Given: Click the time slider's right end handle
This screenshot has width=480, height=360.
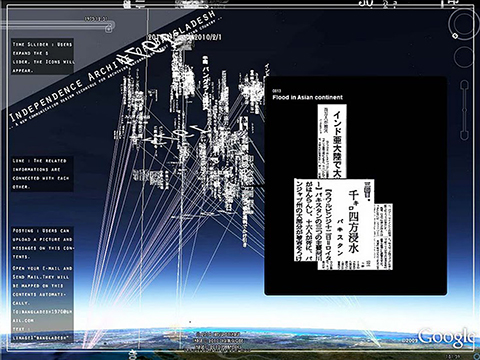Looking at the screenshot, I should point(109,29).
